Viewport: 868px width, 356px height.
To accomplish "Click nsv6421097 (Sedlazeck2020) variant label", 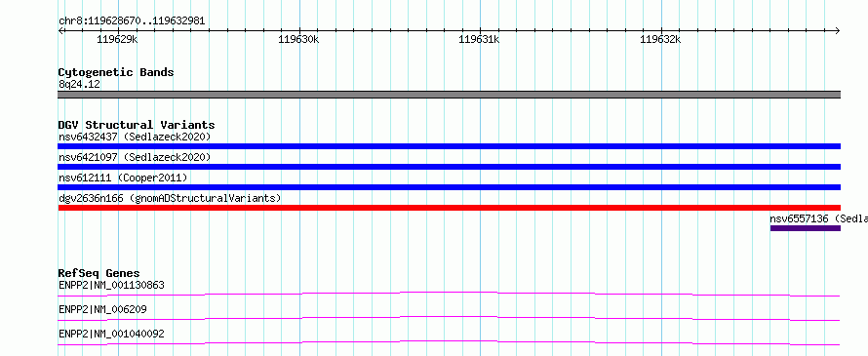I will (x=135, y=157).
